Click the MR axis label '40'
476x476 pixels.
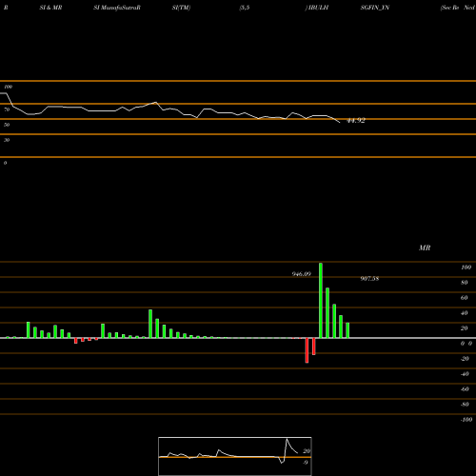click(465, 313)
